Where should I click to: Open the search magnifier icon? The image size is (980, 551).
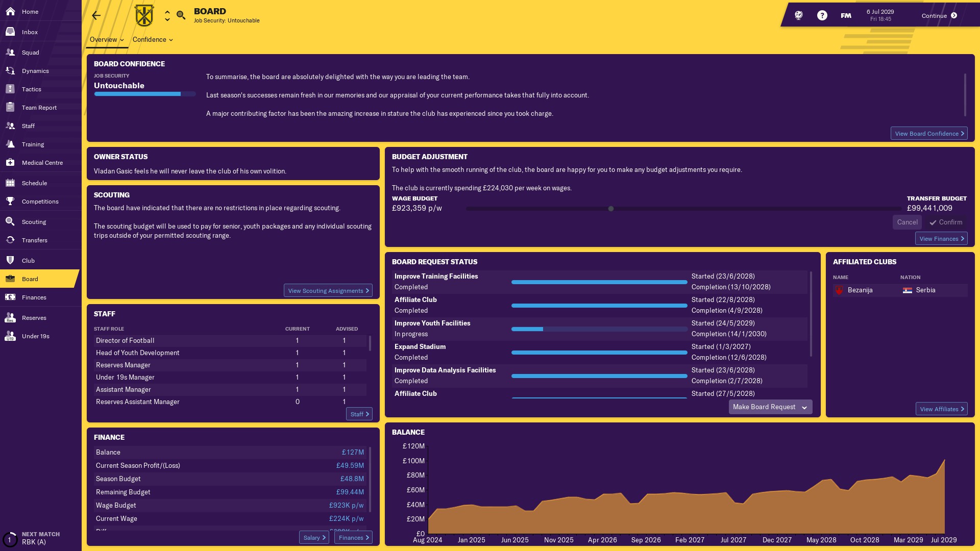click(x=181, y=15)
